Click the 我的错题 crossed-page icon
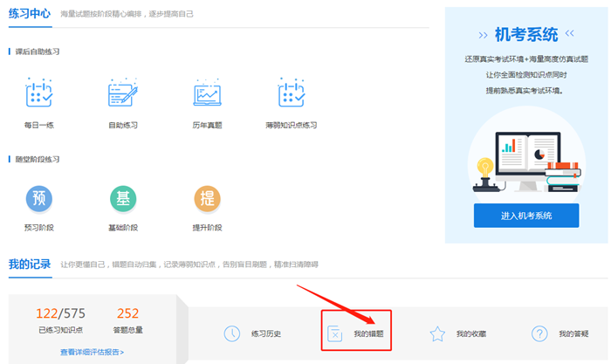Viewport: 611px width, 364px height. point(334,333)
